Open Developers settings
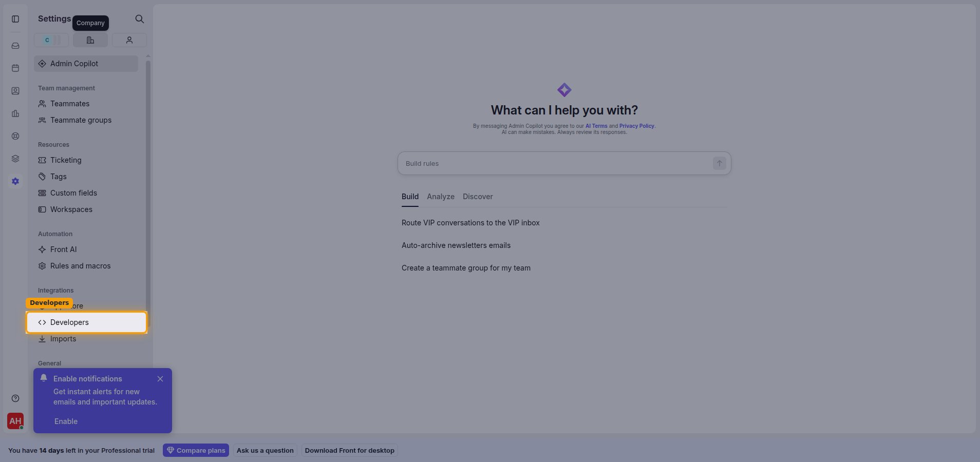The image size is (980, 462). pos(86,322)
